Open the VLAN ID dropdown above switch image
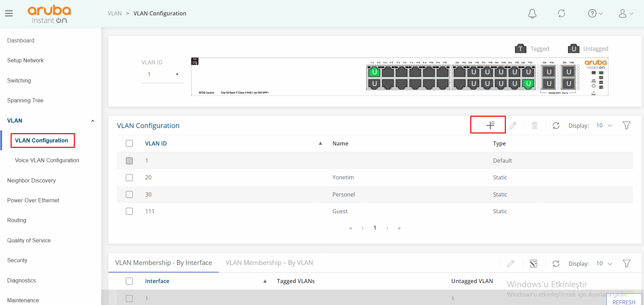This screenshot has height=305, width=644. (x=163, y=74)
